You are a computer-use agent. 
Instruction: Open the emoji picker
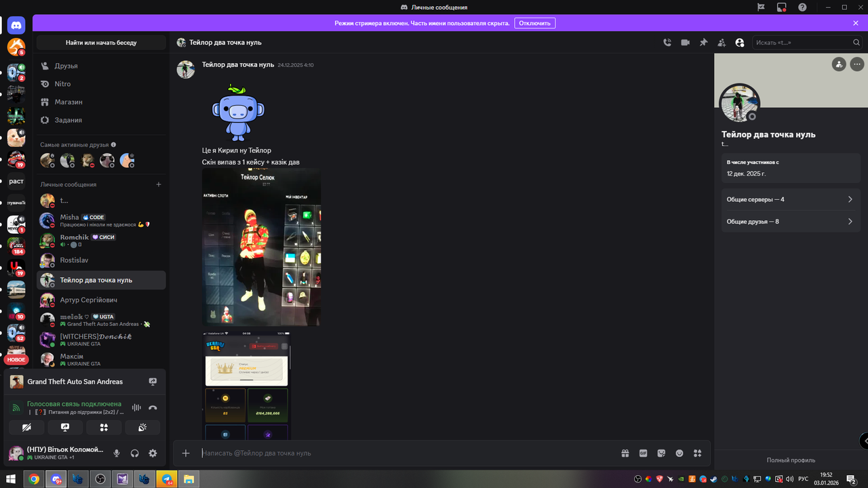679,453
